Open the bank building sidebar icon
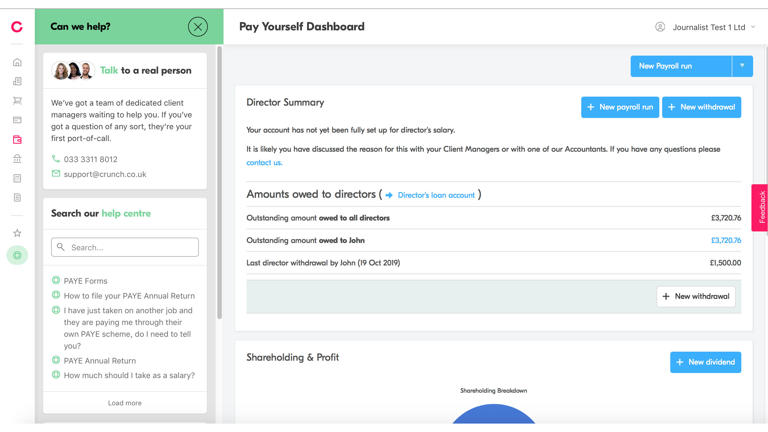 (x=17, y=159)
